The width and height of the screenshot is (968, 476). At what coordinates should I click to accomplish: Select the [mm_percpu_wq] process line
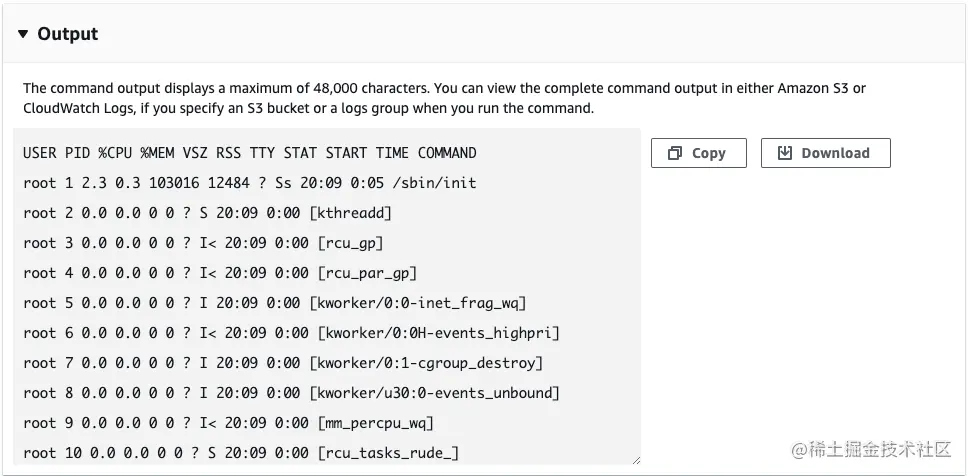pos(228,423)
